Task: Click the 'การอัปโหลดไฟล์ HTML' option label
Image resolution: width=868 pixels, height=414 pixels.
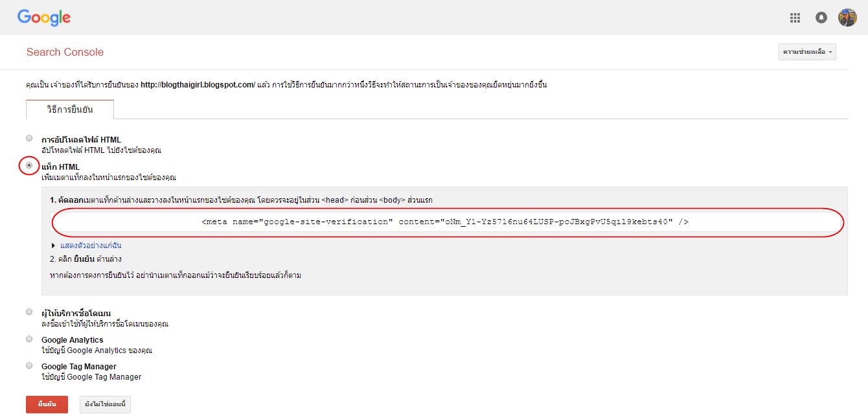Action: [x=81, y=140]
